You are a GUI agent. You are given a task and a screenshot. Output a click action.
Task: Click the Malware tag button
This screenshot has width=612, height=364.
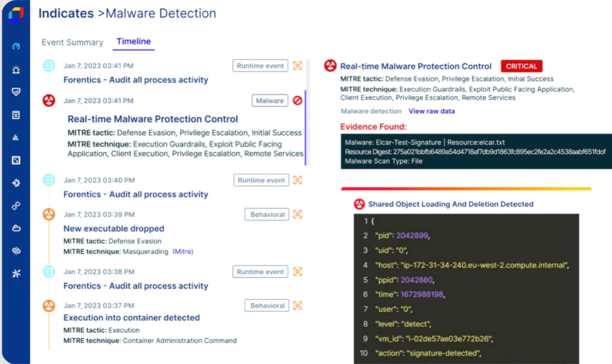[x=270, y=101]
